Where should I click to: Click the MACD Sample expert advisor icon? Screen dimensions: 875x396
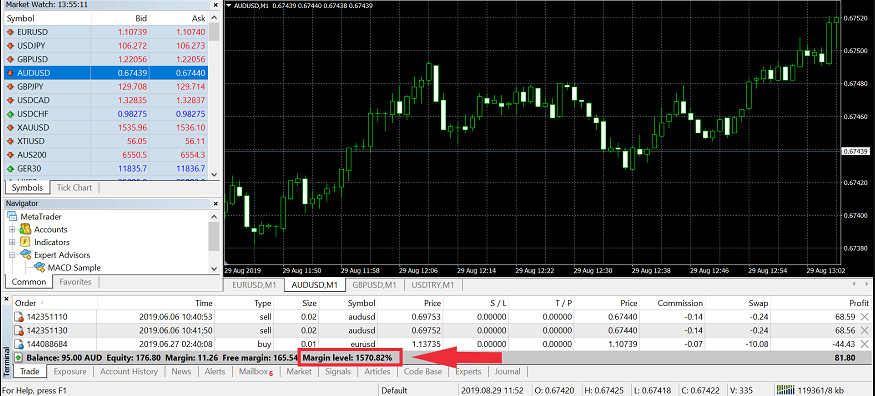pyautogui.click(x=40, y=268)
